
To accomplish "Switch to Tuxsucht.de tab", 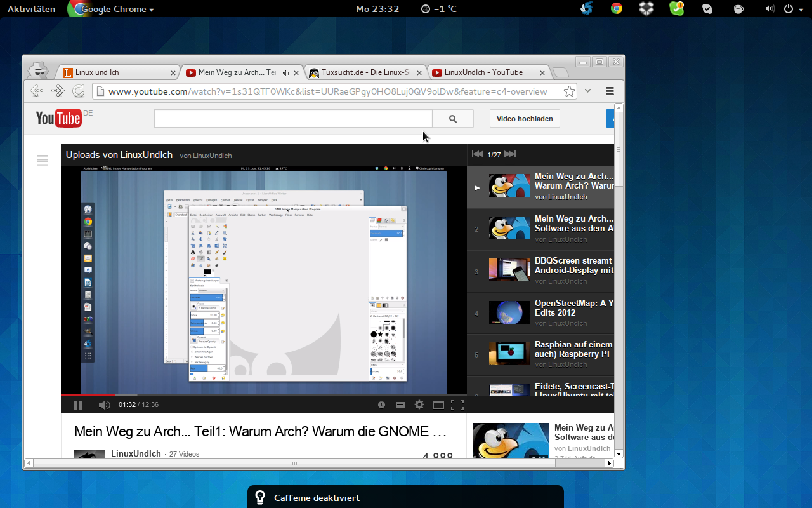I will pyautogui.click(x=365, y=72).
